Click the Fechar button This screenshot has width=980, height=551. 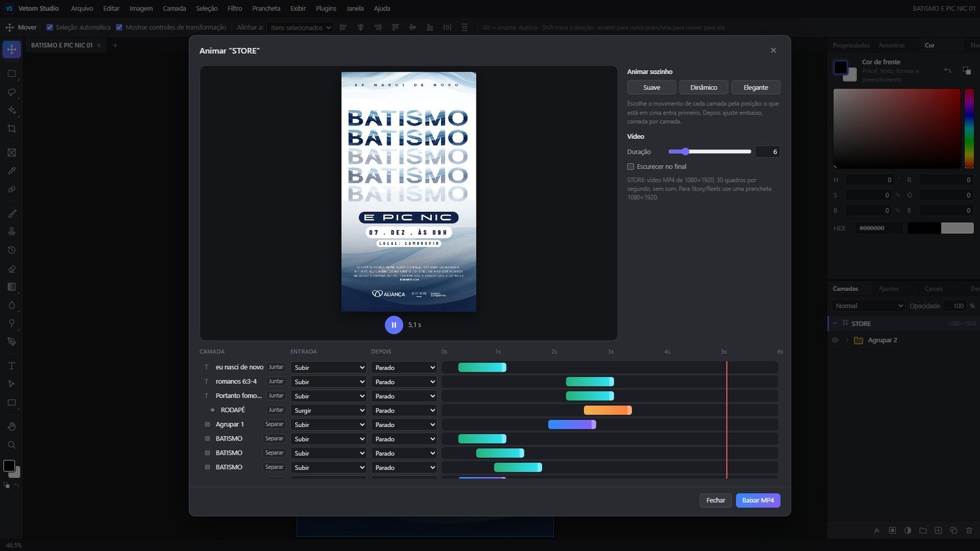point(715,500)
